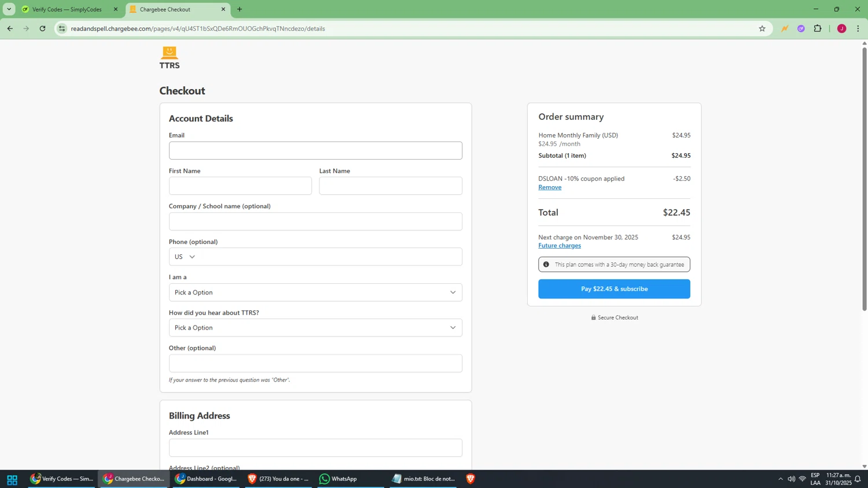The width and height of the screenshot is (868, 488).
Task: Click the address bar URL
Action: (198, 28)
